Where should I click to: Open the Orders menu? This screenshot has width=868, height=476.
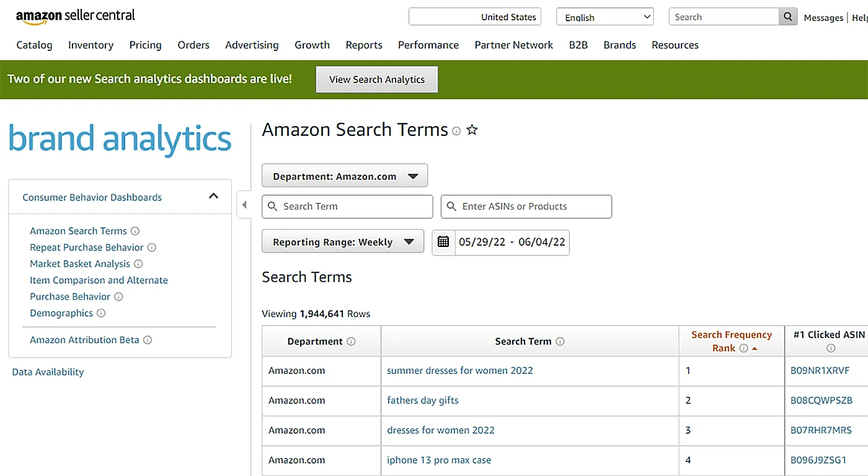pos(193,45)
